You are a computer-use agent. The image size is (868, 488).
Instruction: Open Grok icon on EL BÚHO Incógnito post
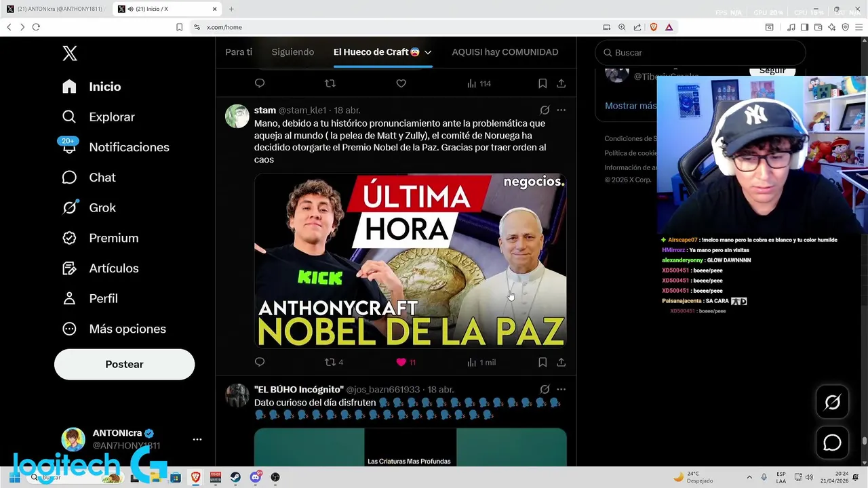[x=545, y=390]
